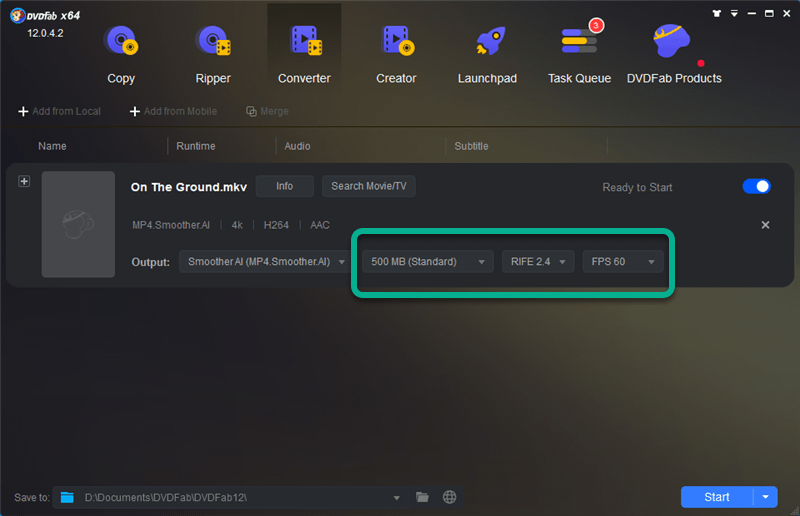This screenshot has width=800, height=516.
Task: Click the Subtitle column header
Action: pos(471,146)
